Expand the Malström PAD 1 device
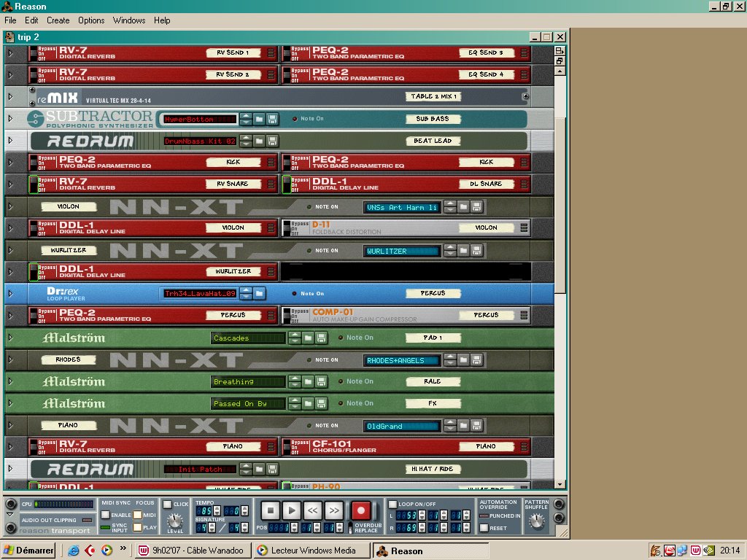This screenshot has width=747, height=560. (10, 338)
